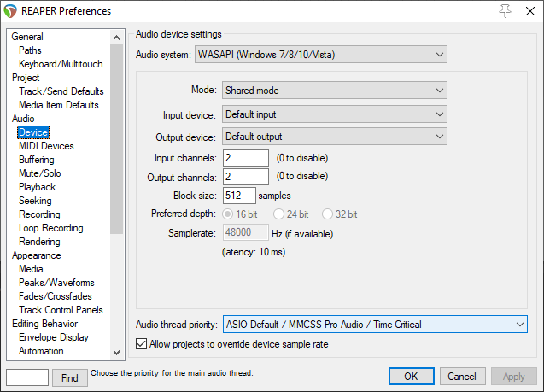Screen dimensions: 544x392
Task: Select the Editing Behavior category
Action: click(44, 324)
